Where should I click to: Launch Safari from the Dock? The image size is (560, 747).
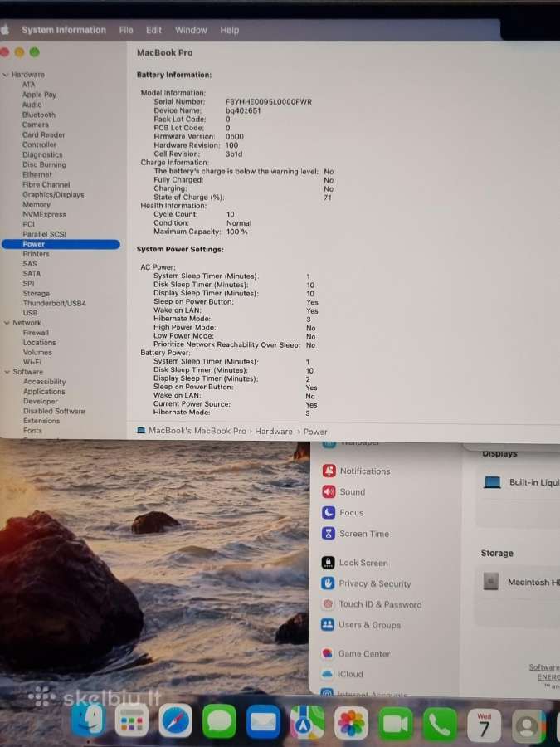coord(175,721)
